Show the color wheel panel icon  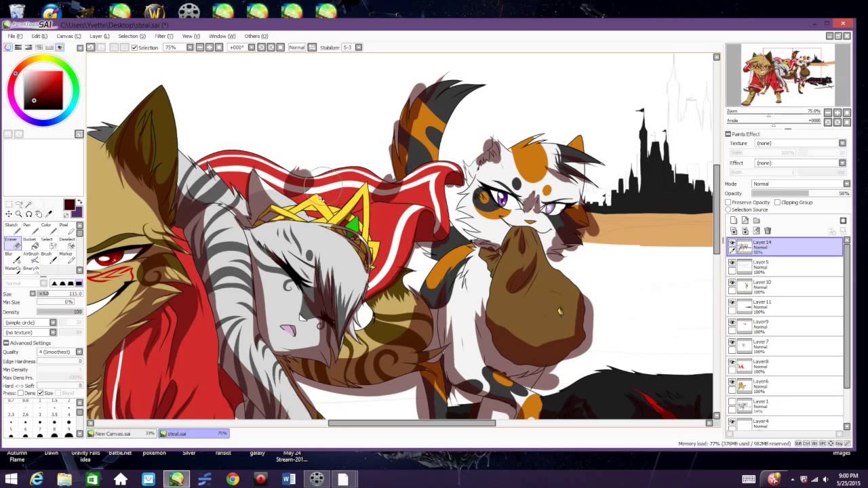[7, 47]
